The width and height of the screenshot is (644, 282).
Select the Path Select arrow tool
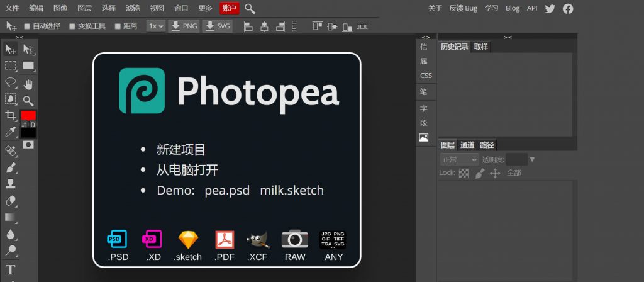(28, 50)
